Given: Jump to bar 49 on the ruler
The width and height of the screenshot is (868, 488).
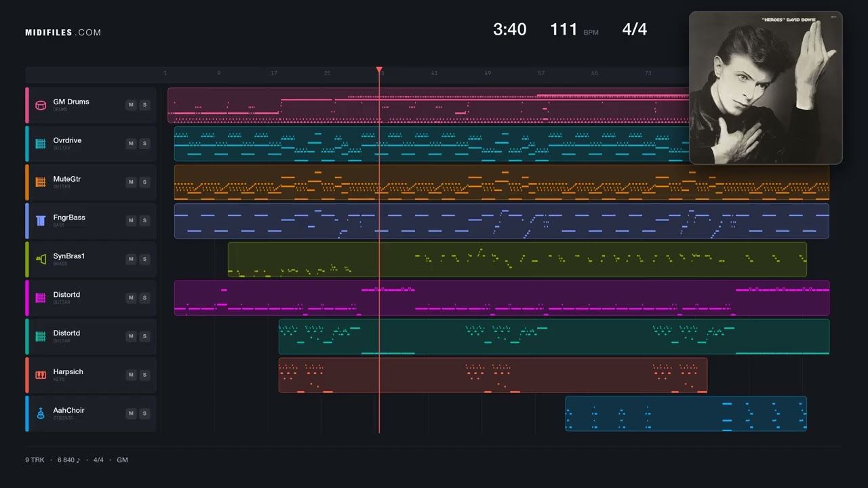Looking at the screenshot, I should 488,73.
